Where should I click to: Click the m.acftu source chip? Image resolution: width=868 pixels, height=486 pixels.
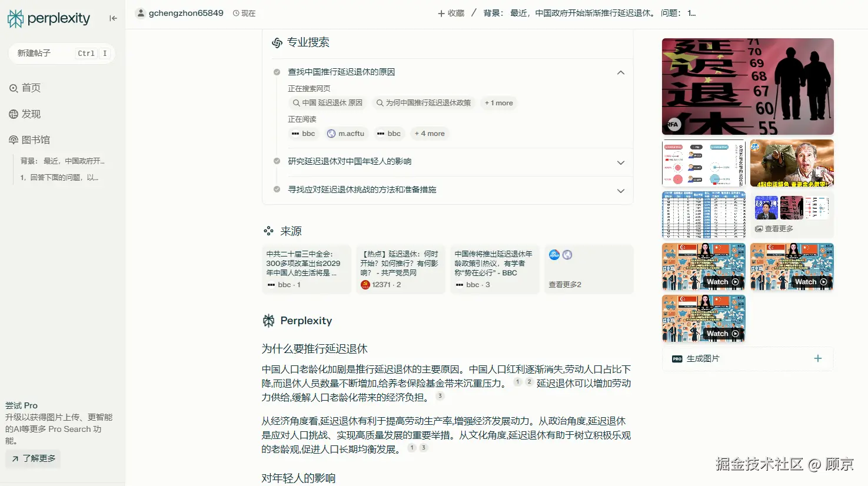pyautogui.click(x=346, y=134)
